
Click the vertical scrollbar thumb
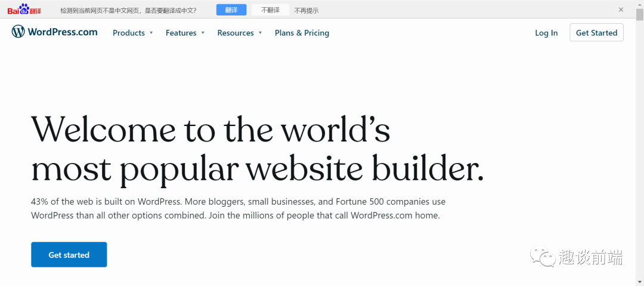639,14
